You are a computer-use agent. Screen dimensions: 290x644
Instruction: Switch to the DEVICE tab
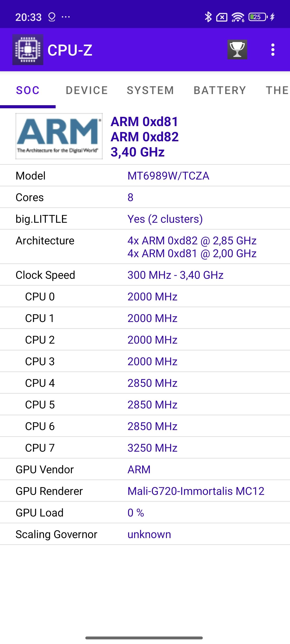tap(87, 90)
